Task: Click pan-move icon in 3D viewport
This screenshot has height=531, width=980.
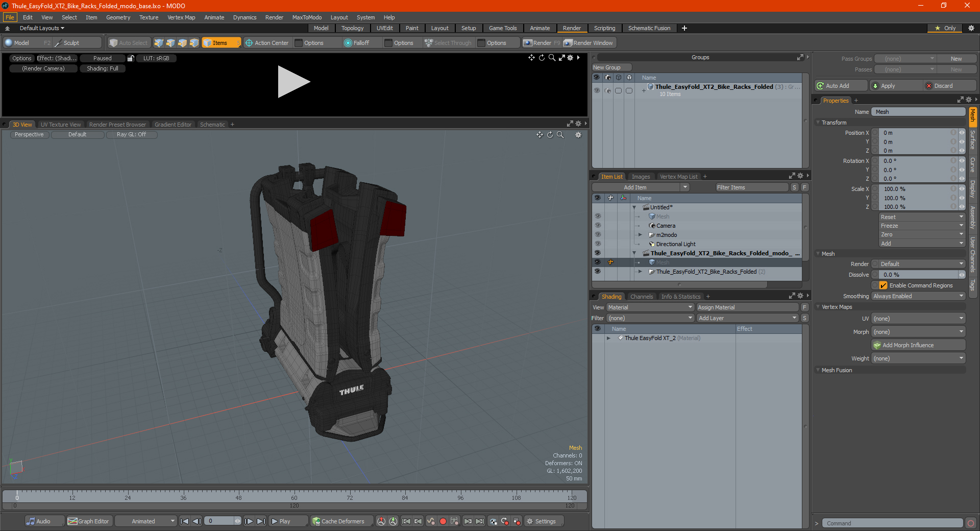Action: [540, 135]
